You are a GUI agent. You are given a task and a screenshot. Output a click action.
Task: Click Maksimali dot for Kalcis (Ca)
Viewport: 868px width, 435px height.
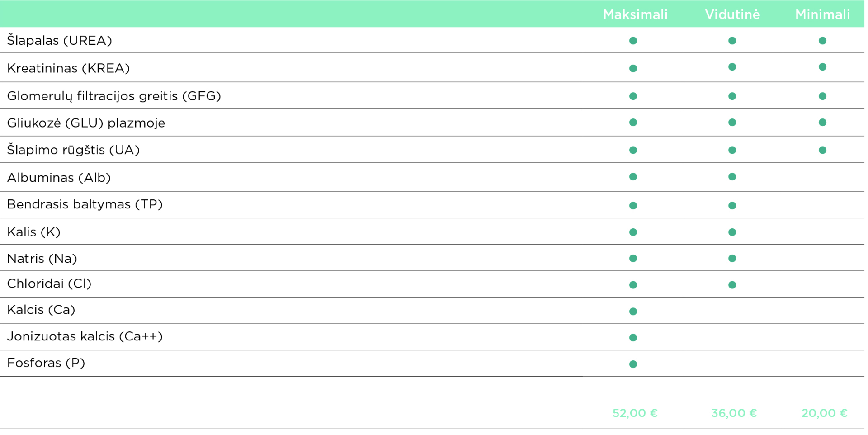(x=633, y=312)
